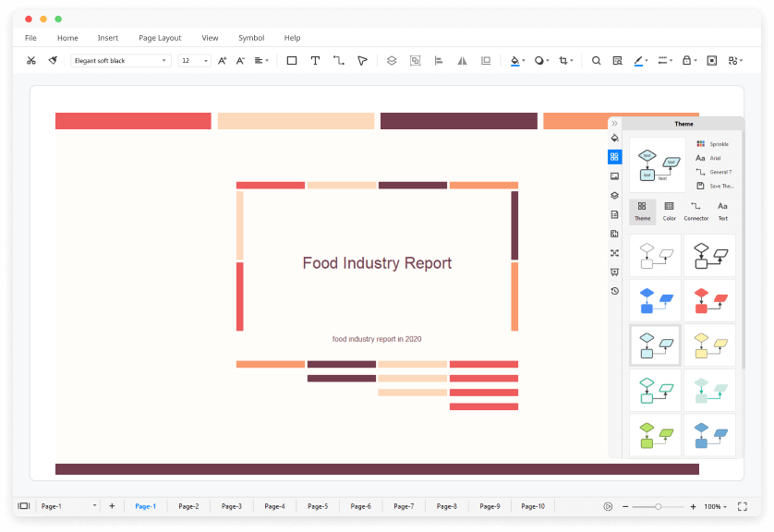
Task: Open the Page document sidebar icon
Action: click(614, 214)
